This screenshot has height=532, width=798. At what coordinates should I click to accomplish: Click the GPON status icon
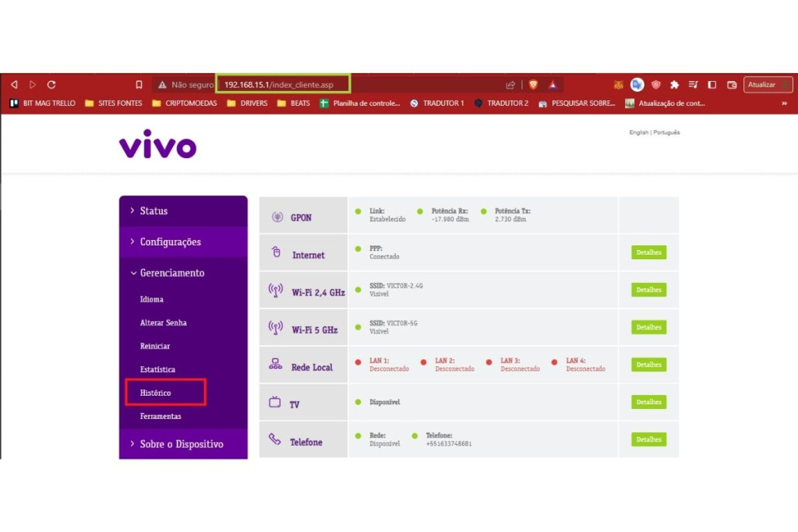(x=277, y=215)
